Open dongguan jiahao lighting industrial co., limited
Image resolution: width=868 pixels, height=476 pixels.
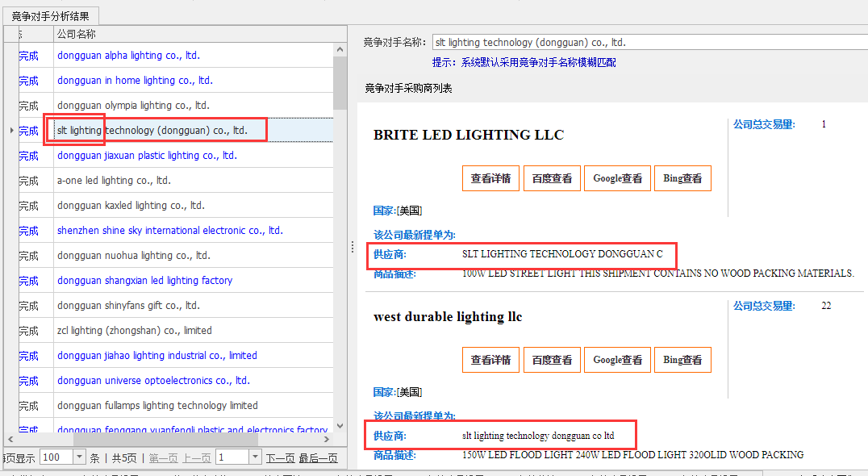(x=157, y=355)
